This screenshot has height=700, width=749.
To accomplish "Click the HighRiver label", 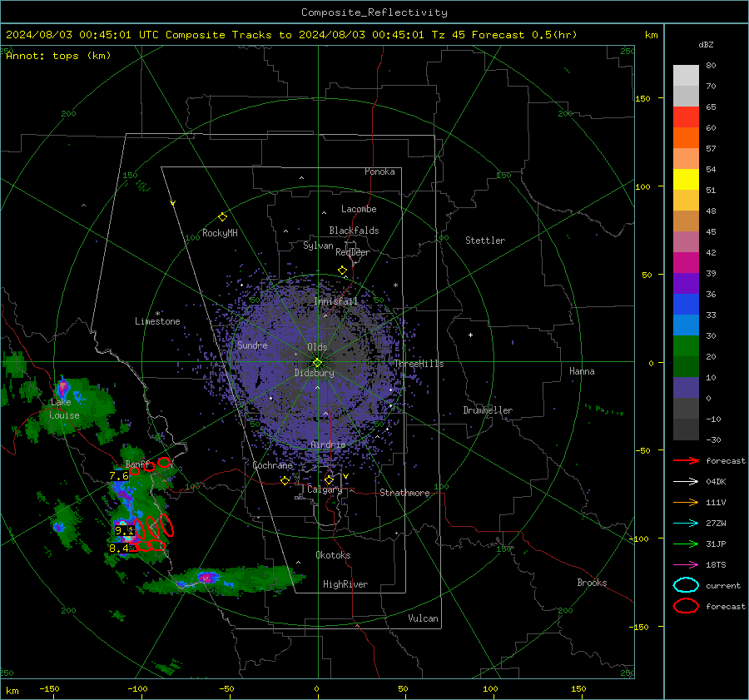I will tap(345, 584).
